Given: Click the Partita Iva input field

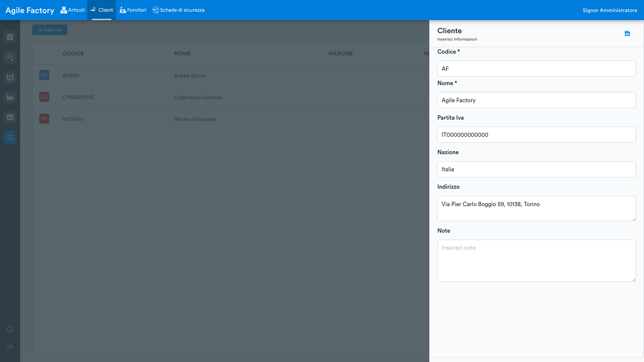Looking at the screenshot, I should pos(536,135).
